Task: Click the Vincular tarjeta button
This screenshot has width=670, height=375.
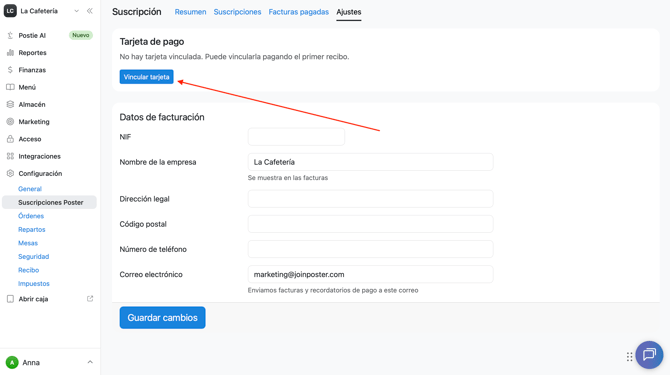Action: coord(147,77)
